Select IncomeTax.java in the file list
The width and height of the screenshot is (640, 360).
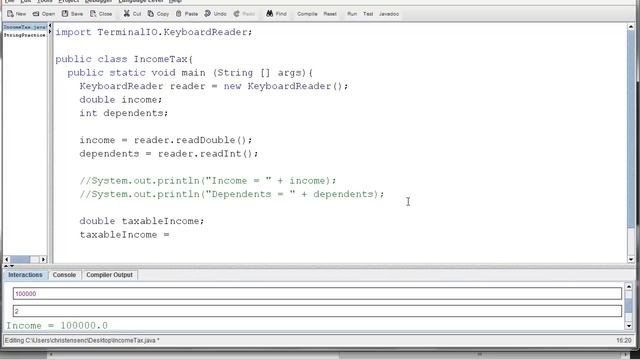tap(25, 27)
